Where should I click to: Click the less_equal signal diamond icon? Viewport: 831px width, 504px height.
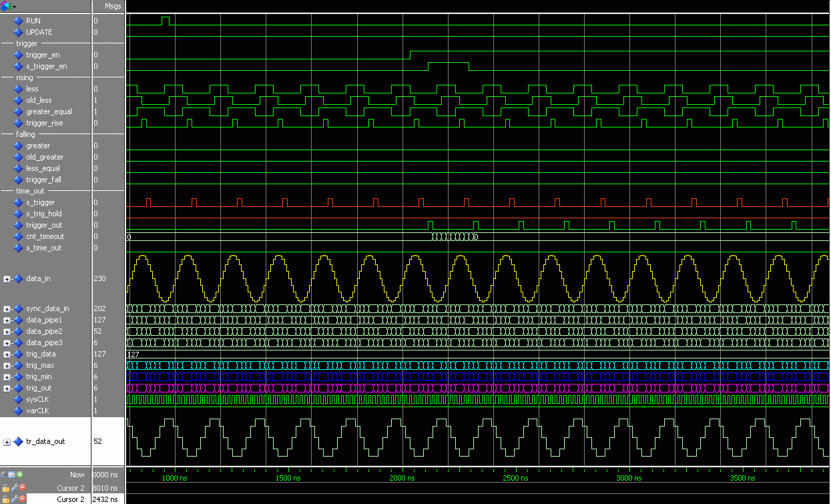18,168
